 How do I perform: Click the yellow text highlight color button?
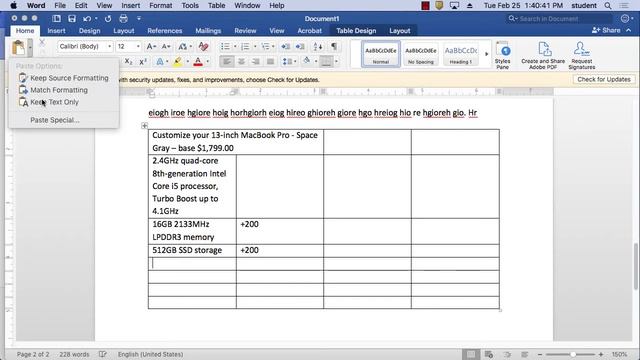(x=177, y=62)
